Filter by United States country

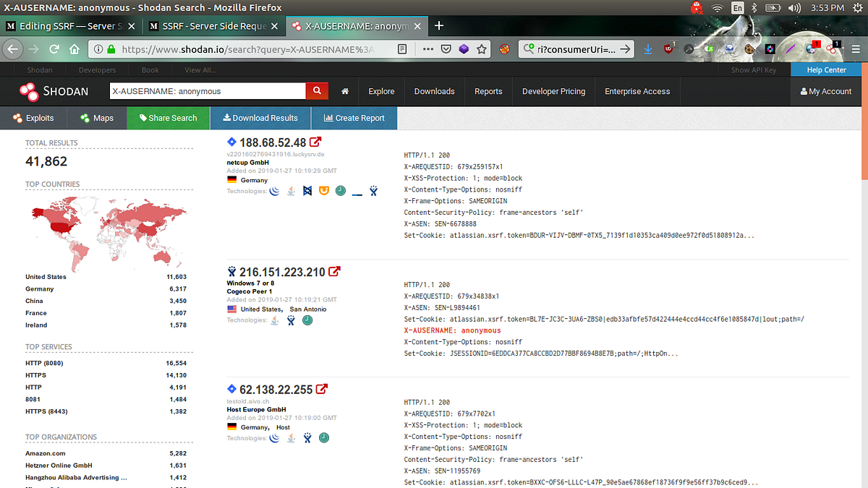point(46,277)
